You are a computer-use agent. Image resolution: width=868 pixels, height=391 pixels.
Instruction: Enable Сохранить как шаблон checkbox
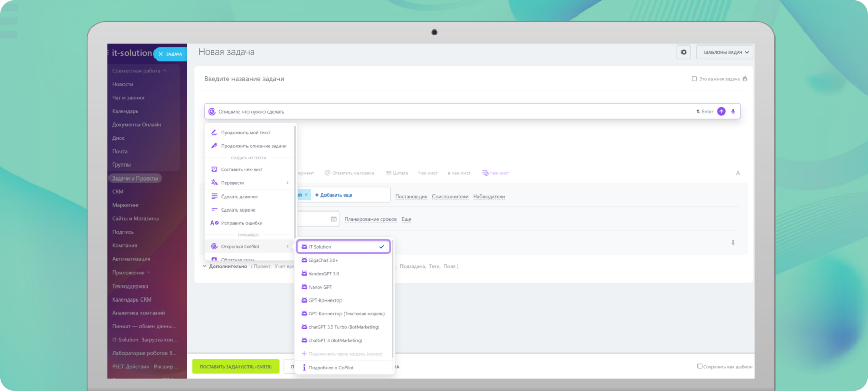pyautogui.click(x=700, y=366)
